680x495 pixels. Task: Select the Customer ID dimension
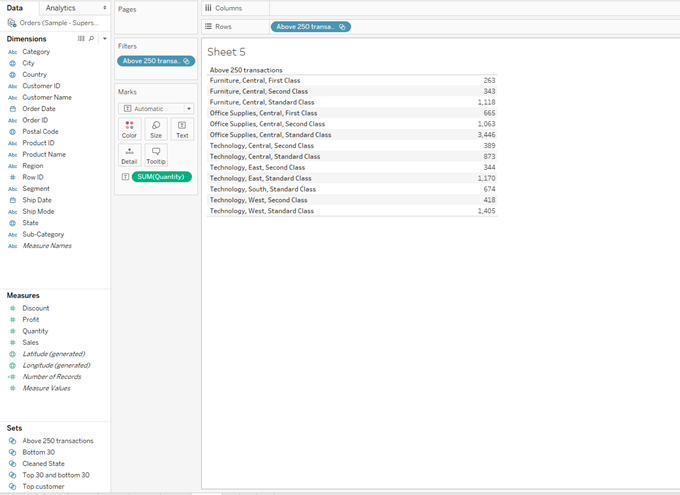[x=41, y=86]
